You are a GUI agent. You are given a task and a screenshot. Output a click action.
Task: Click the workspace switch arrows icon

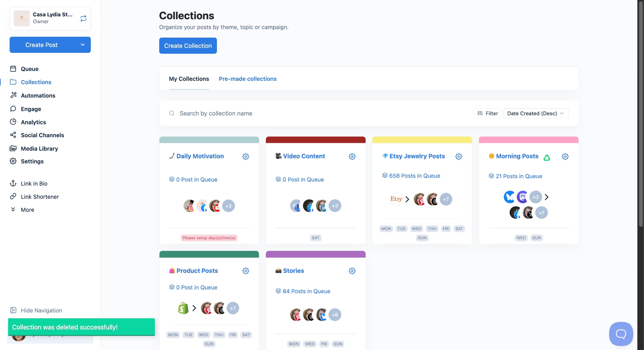tap(83, 19)
